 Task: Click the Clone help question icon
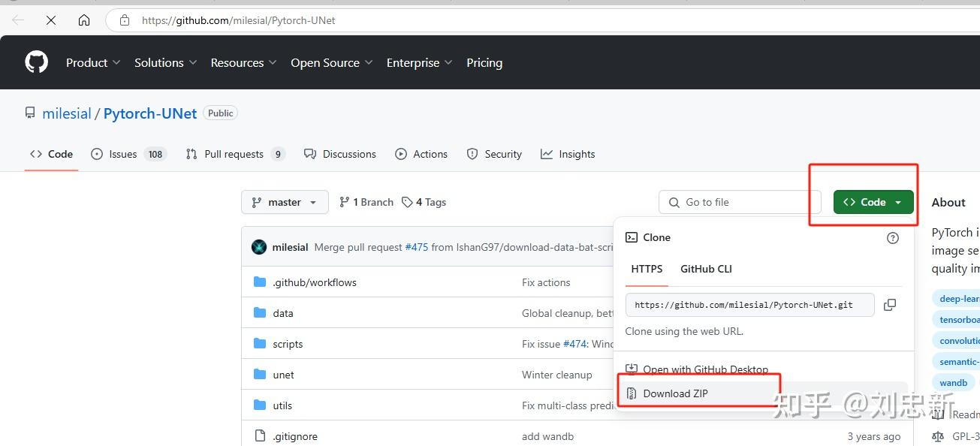(893, 238)
